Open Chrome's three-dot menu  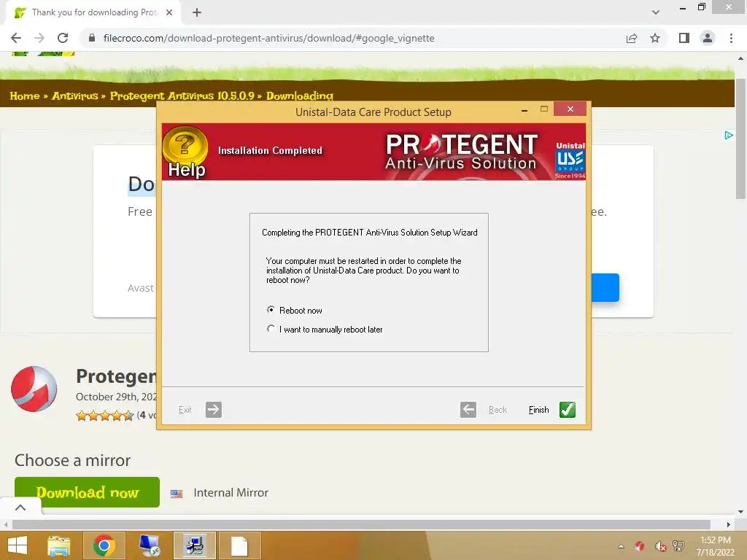point(731,38)
